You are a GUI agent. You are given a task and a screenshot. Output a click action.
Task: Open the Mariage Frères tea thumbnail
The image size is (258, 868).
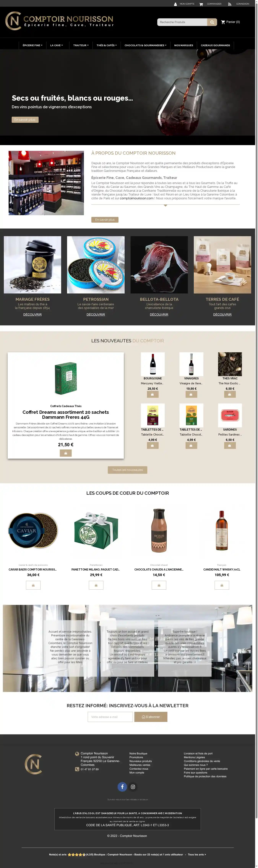(x=32, y=264)
